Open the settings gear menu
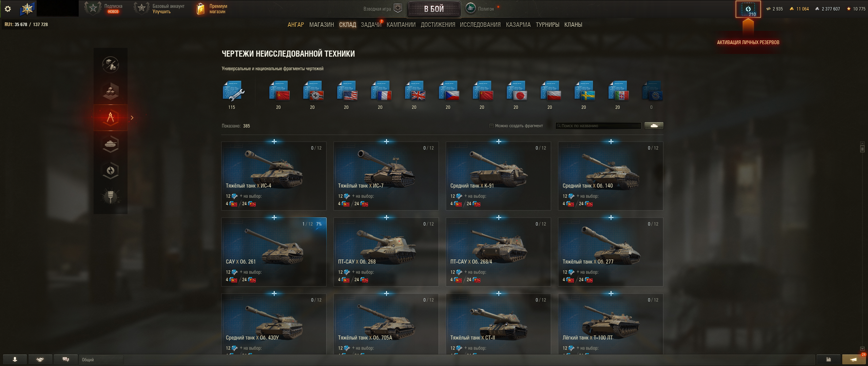Viewport: 868px width, 366px height. [8, 9]
